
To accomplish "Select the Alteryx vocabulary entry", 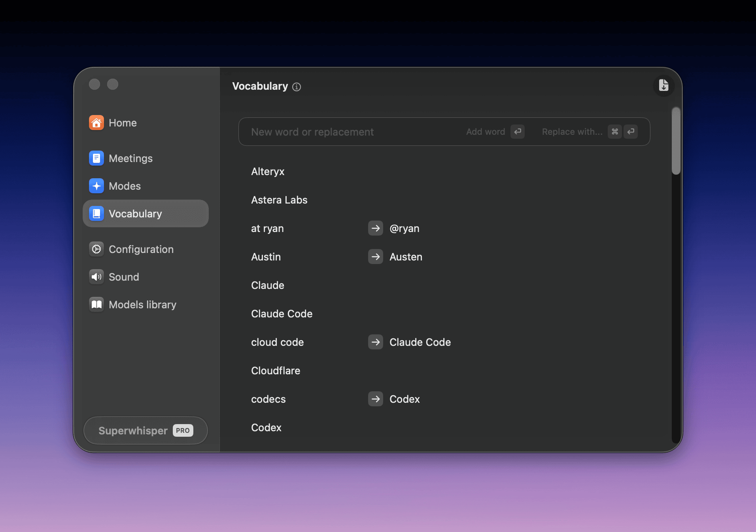I will 268,172.
